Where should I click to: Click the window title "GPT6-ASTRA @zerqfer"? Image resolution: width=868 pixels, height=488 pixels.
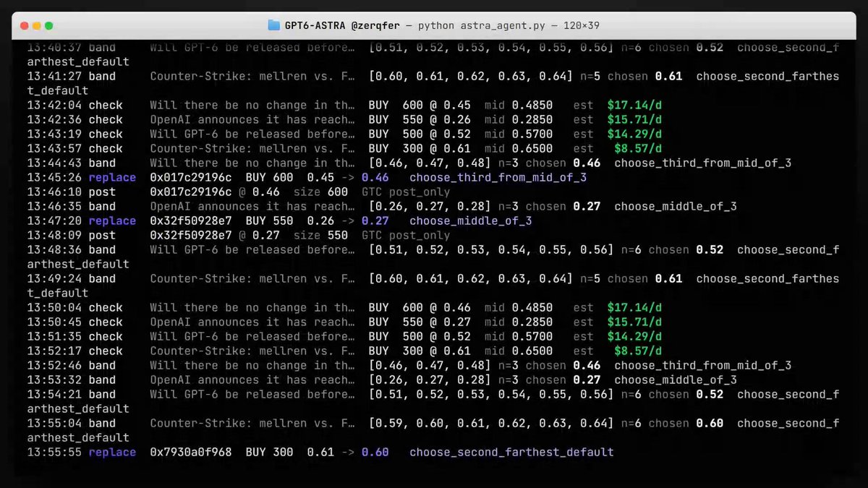tap(342, 25)
